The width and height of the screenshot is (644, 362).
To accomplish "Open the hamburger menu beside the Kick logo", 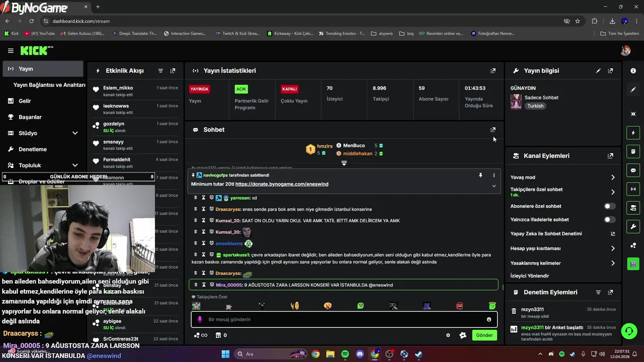I will [x=11, y=51].
